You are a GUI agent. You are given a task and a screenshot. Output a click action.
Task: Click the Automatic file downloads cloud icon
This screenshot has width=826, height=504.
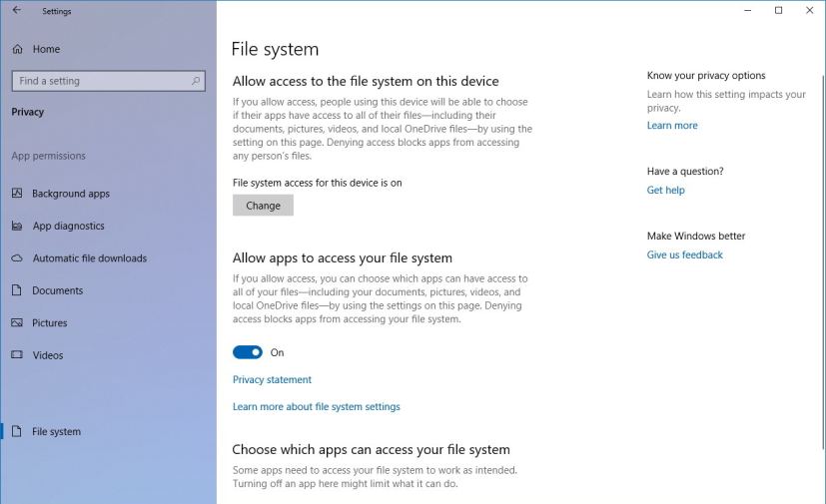(x=17, y=258)
